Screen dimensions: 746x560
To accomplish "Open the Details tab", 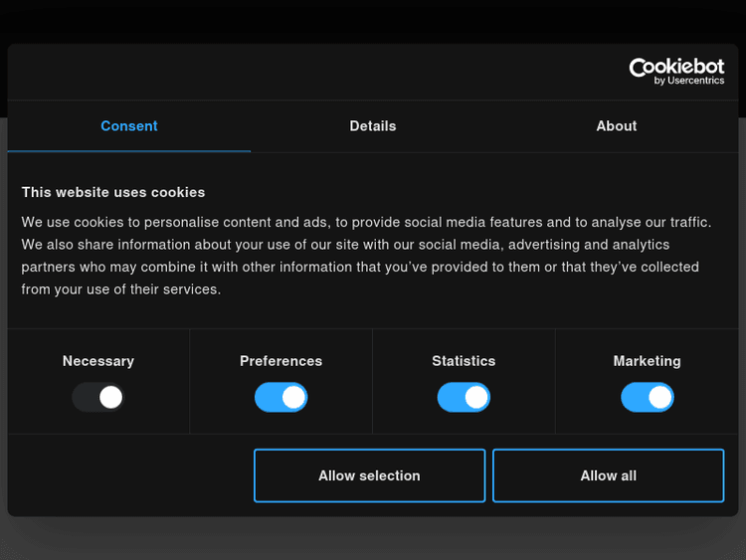I will tap(373, 126).
